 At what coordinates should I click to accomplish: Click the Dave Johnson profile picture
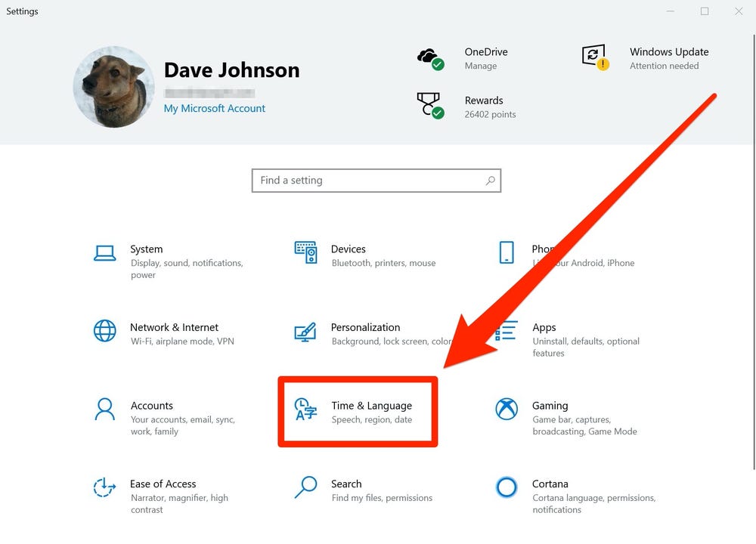113,87
